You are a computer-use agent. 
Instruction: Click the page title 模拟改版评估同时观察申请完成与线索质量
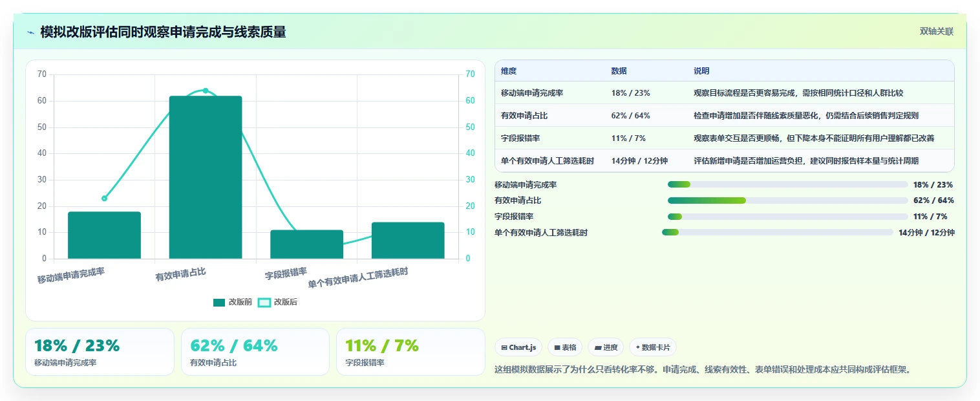click(x=163, y=32)
